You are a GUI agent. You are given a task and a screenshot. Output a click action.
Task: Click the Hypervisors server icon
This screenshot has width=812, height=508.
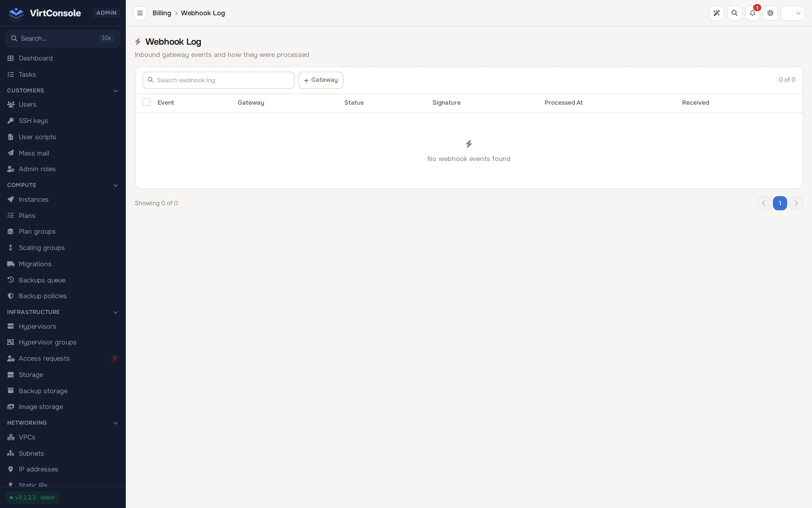[11, 326]
